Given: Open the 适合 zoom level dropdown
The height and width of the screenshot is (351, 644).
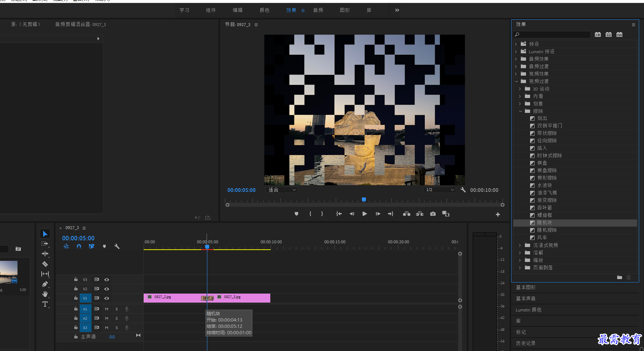Looking at the screenshot, I should [282, 190].
